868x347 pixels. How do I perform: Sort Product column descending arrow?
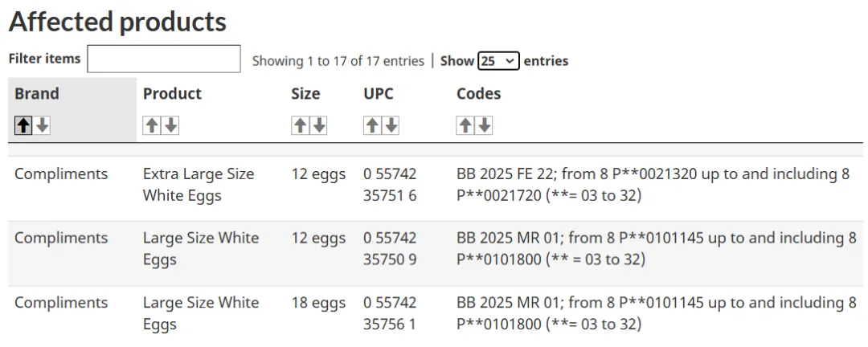171,125
